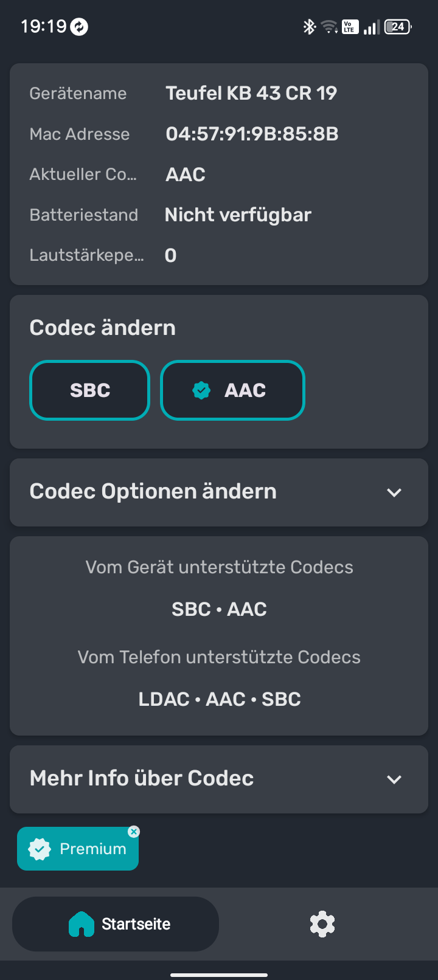
Task: Tap the Premium badge icon
Action: tap(40, 849)
